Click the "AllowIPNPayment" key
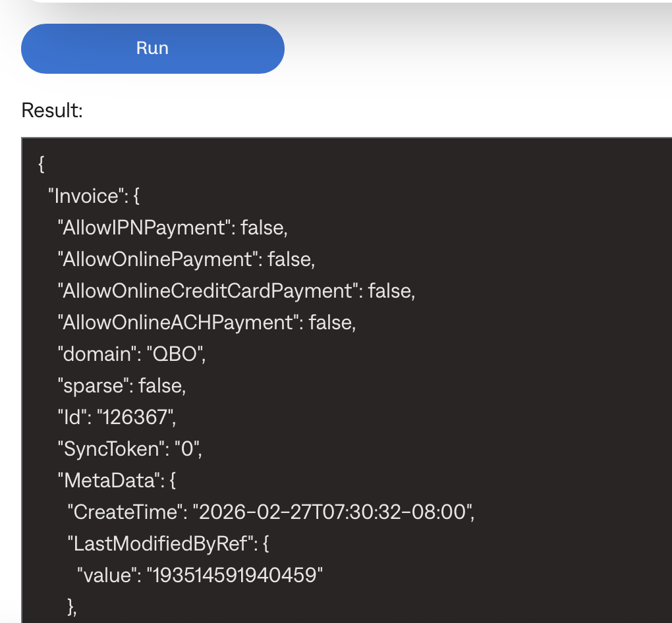Screen dimensions: 672x623 pos(142,228)
